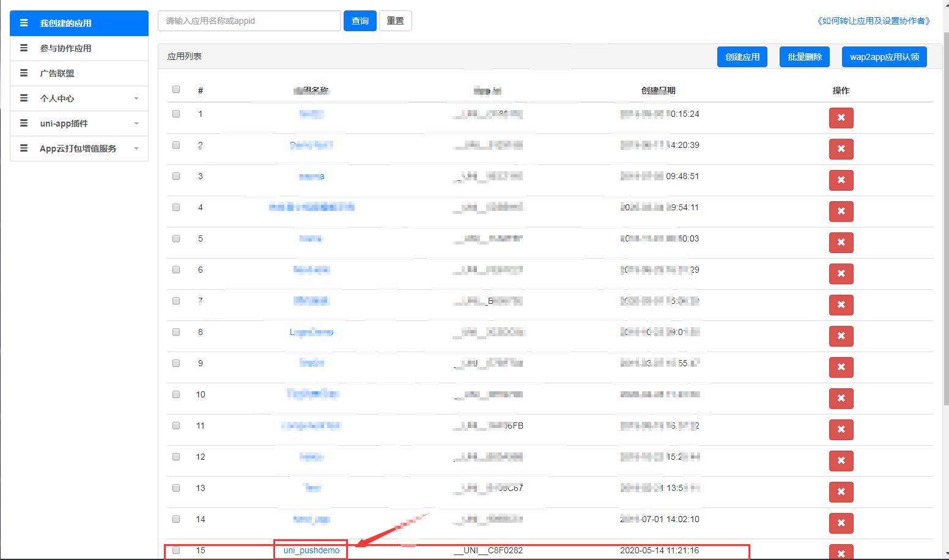Check the checkbox on the first app row

tap(176, 114)
